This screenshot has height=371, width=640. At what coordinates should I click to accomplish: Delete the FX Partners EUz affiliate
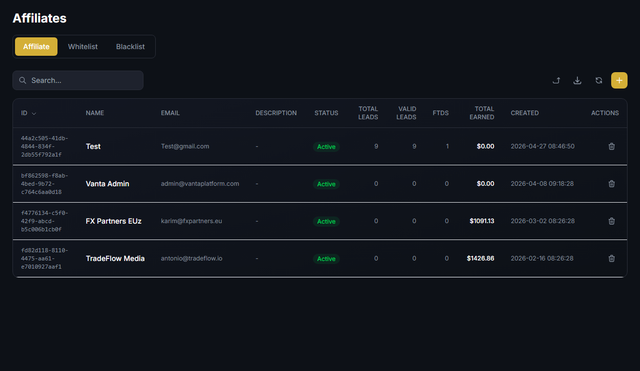pyautogui.click(x=611, y=221)
